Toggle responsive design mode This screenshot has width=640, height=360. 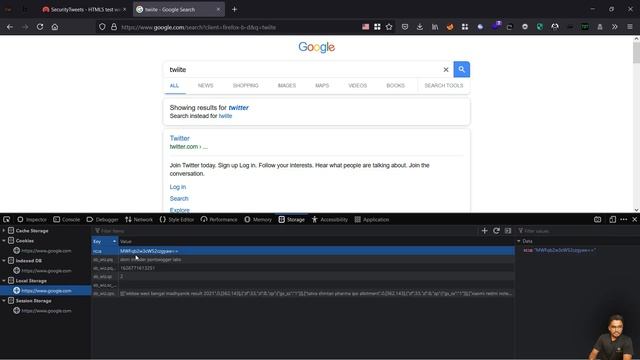(612, 220)
